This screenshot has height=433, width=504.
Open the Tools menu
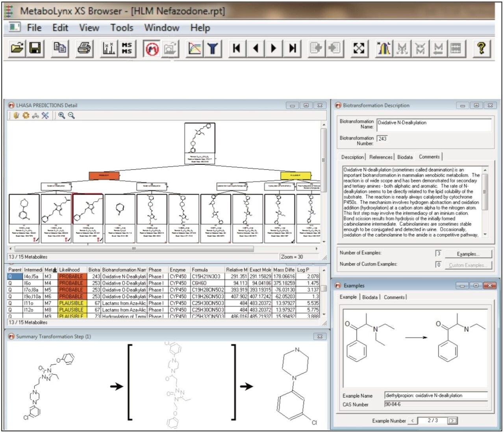(x=122, y=28)
